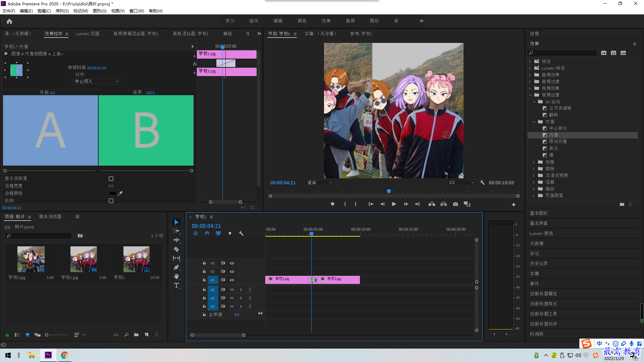Click Mark In button

point(345,204)
